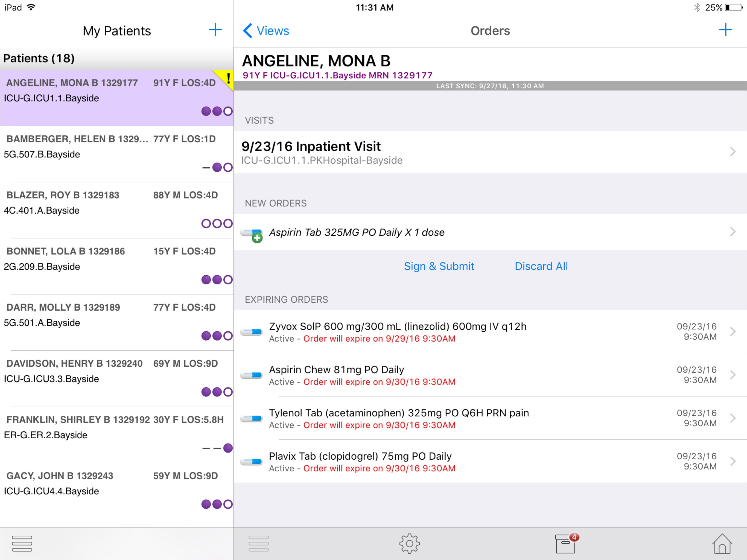Select patient GACY, JOHN B 1329243
This screenshot has height=560, width=747.
point(117,491)
